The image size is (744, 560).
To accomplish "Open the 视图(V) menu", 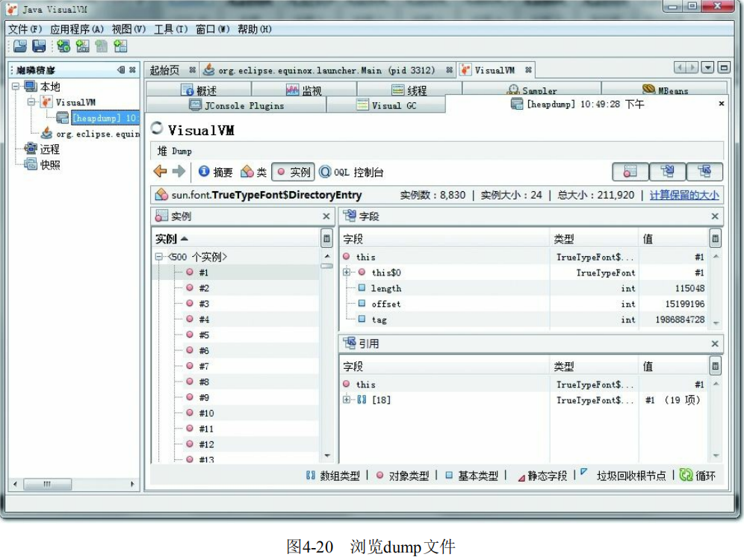I will coord(128,29).
